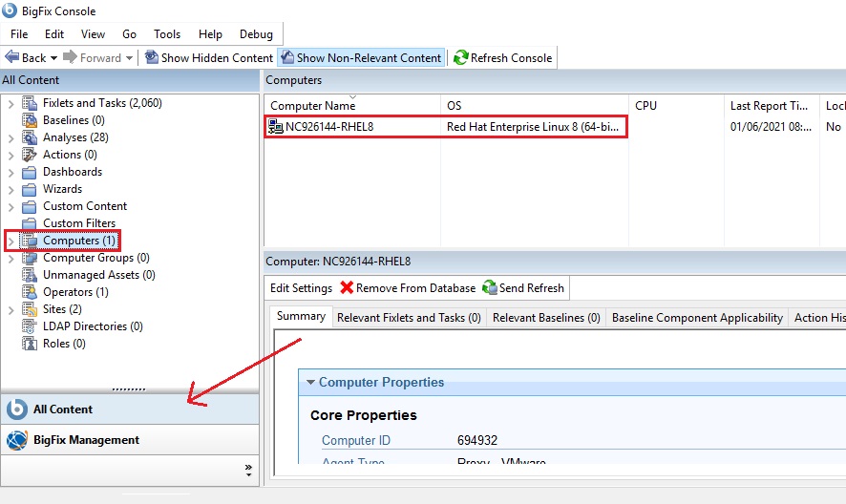Expand the Dashboards node

(11, 173)
